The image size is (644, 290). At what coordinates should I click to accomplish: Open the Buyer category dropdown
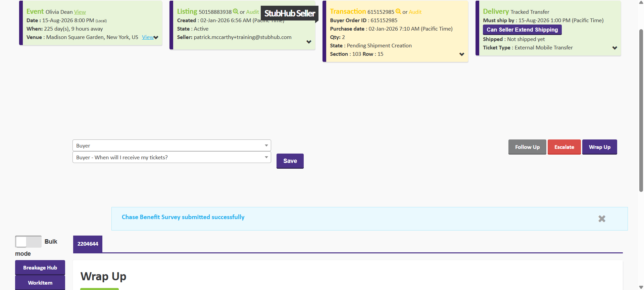click(x=171, y=146)
